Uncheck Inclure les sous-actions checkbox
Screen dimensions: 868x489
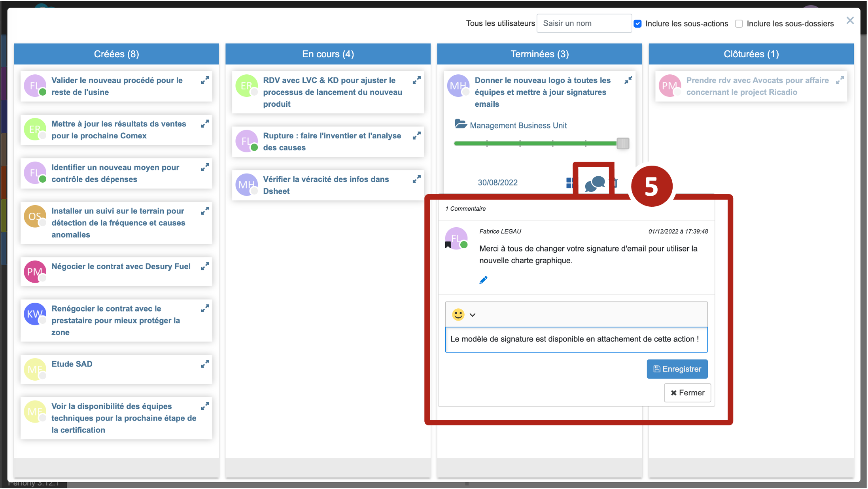[637, 24]
